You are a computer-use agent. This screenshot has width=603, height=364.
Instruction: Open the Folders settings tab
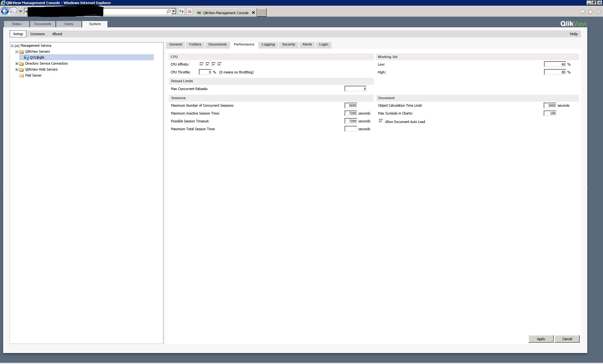195,45
